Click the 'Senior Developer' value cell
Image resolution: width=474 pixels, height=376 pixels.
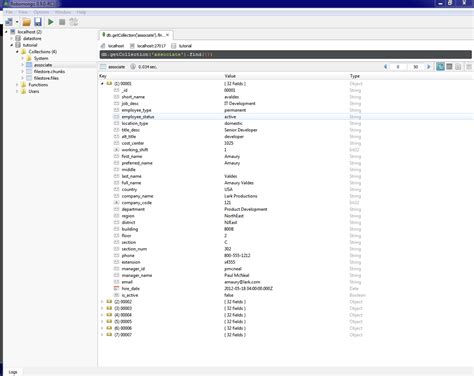[241, 130]
